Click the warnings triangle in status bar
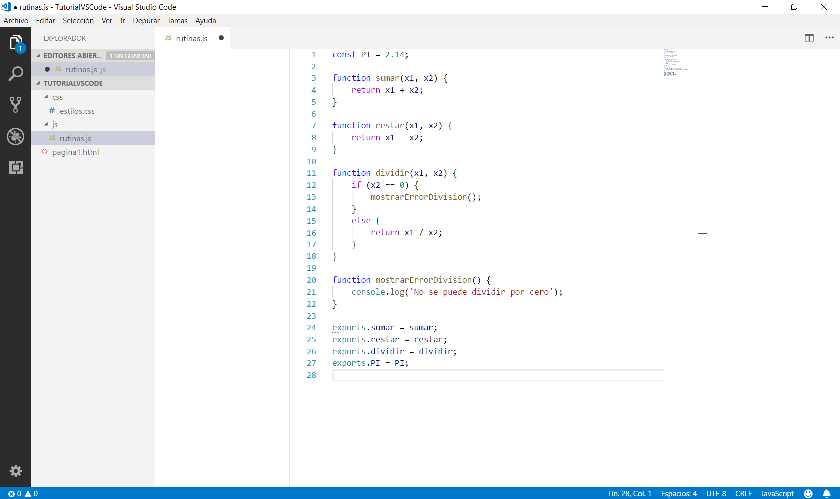 point(28,494)
